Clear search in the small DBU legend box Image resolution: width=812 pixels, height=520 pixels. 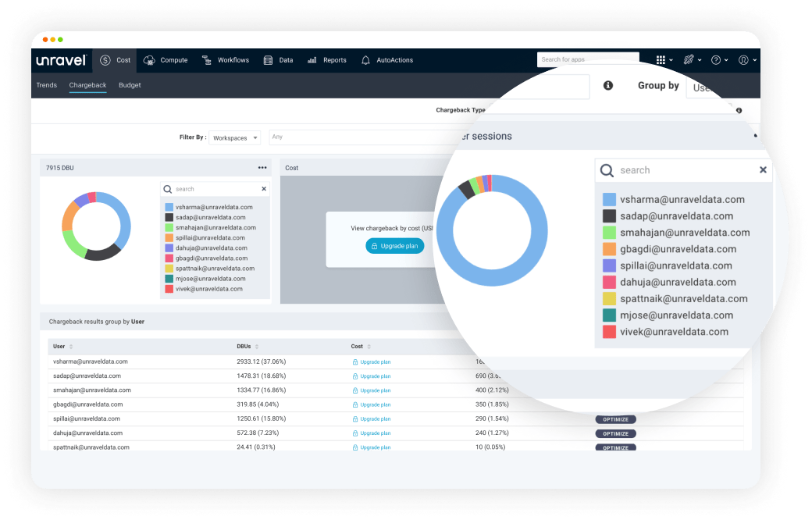point(264,189)
